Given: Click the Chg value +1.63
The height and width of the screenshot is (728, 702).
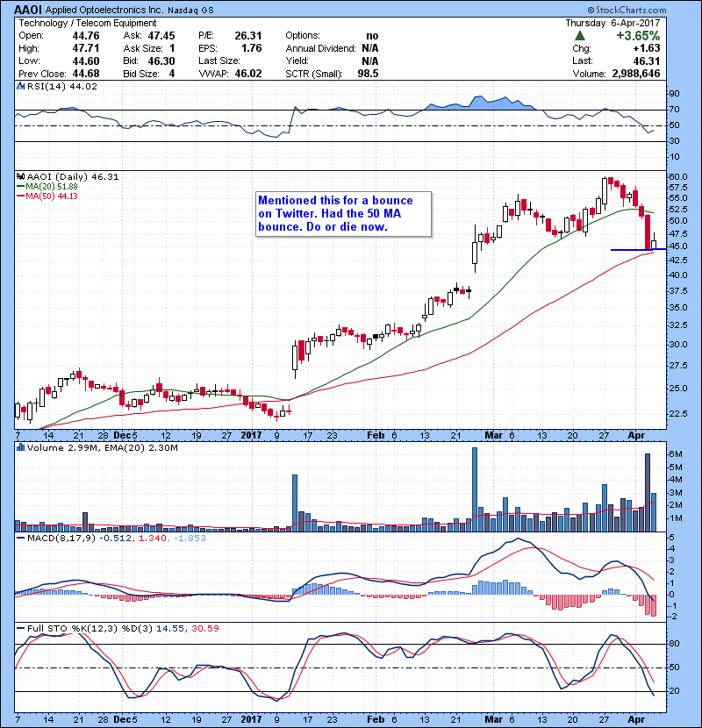Looking at the screenshot, I should pyautogui.click(x=646, y=48).
